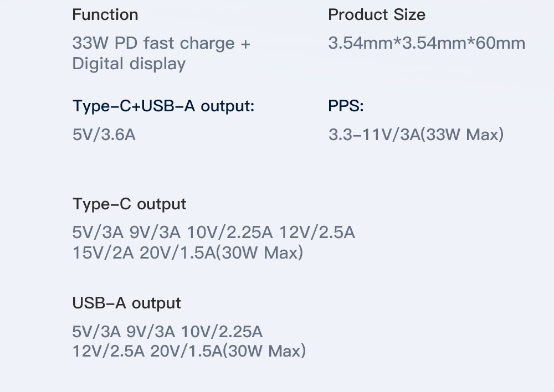Select the 3.3-11V/3A(33W Max) value
This screenshot has width=554, height=392.
coord(416,135)
